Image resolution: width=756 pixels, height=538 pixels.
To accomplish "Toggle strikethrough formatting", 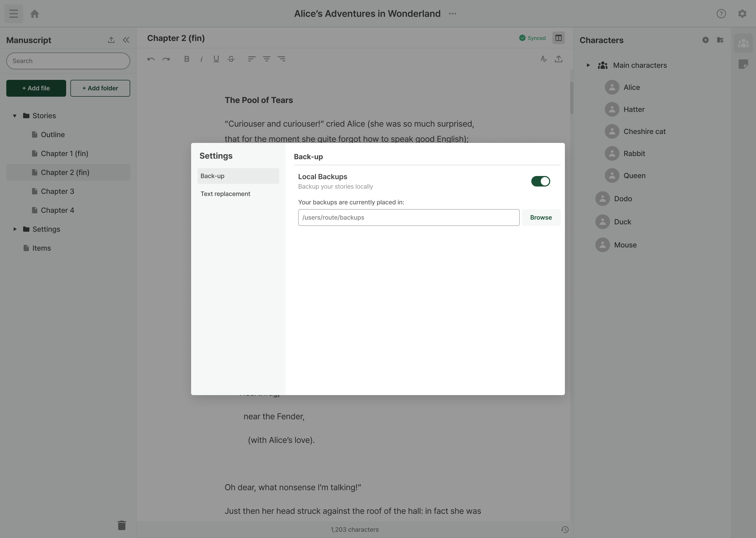I will click(231, 59).
